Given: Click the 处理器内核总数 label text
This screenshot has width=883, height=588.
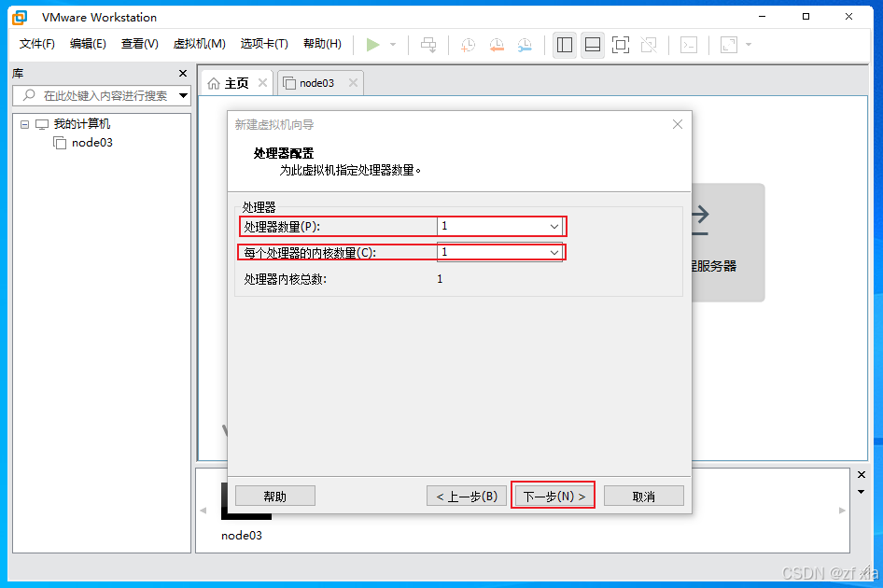Looking at the screenshot, I should pyautogui.click(x=285, y=279).
